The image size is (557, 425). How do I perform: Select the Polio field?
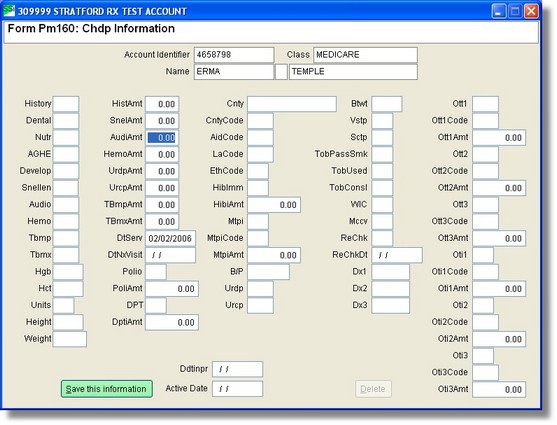[156, 271]
